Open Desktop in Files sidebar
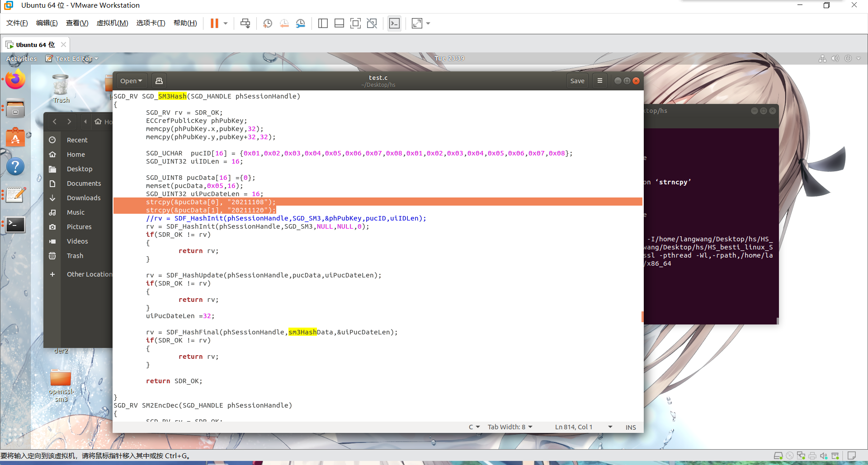 click(79, 169)
